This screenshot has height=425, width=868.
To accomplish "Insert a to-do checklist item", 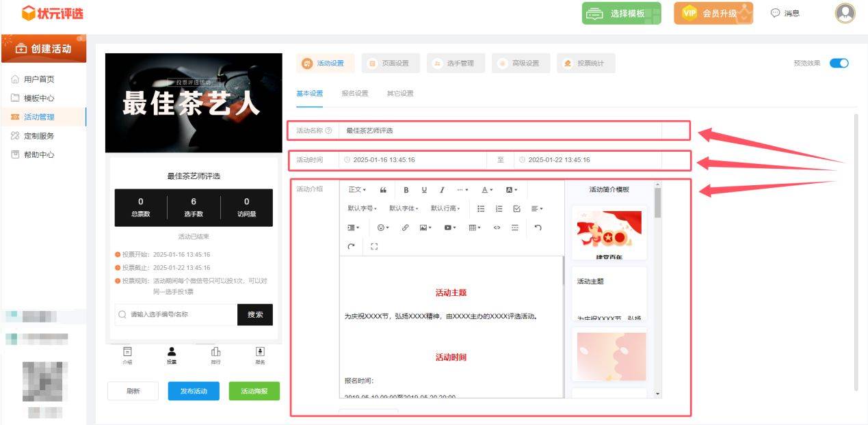I will click(x=516, y=208).
